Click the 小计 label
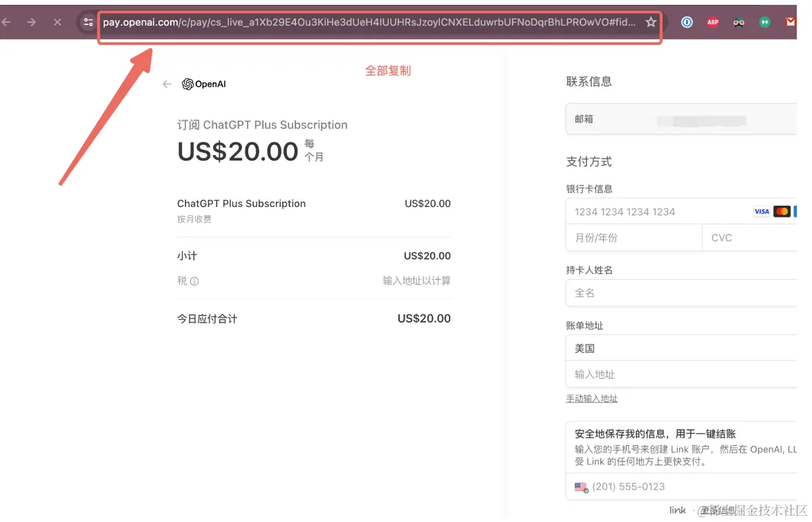Viewport: 812px width, 522px height. click(x=187, y=256)
